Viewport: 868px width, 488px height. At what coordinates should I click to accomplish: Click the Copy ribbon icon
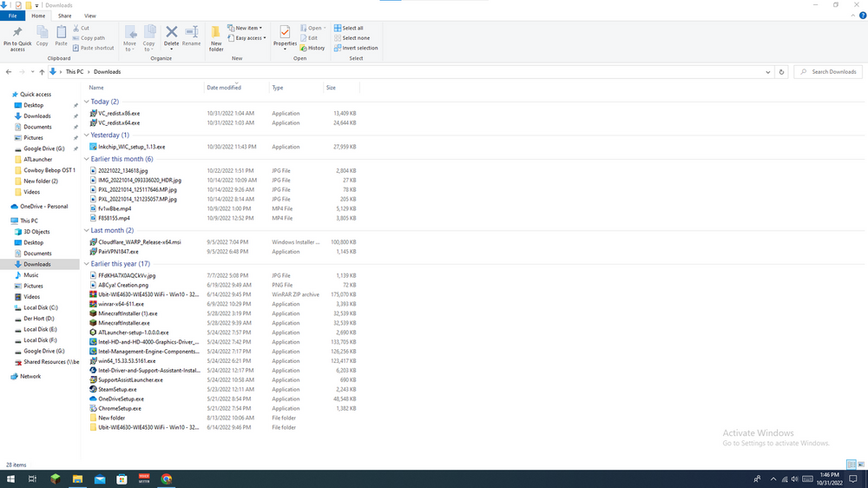click(x=42, y=36)
